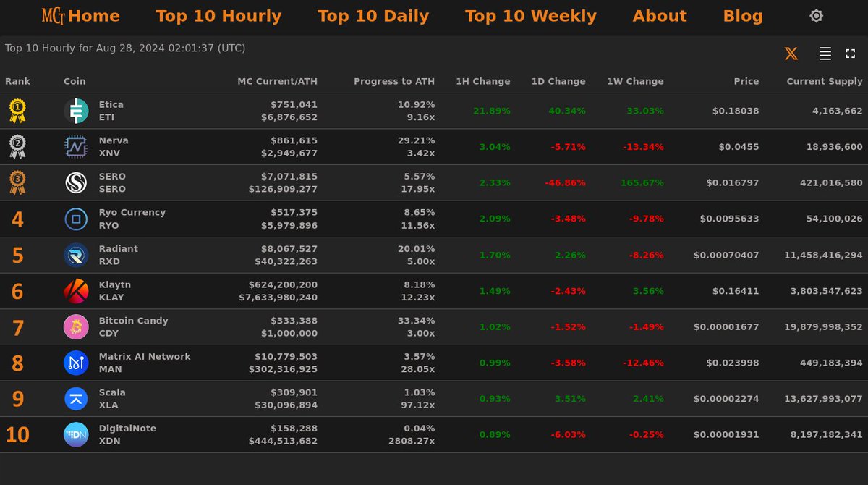Open the Top 10 Weekly page
Screen dimensions: 868x485
point(531,16)
